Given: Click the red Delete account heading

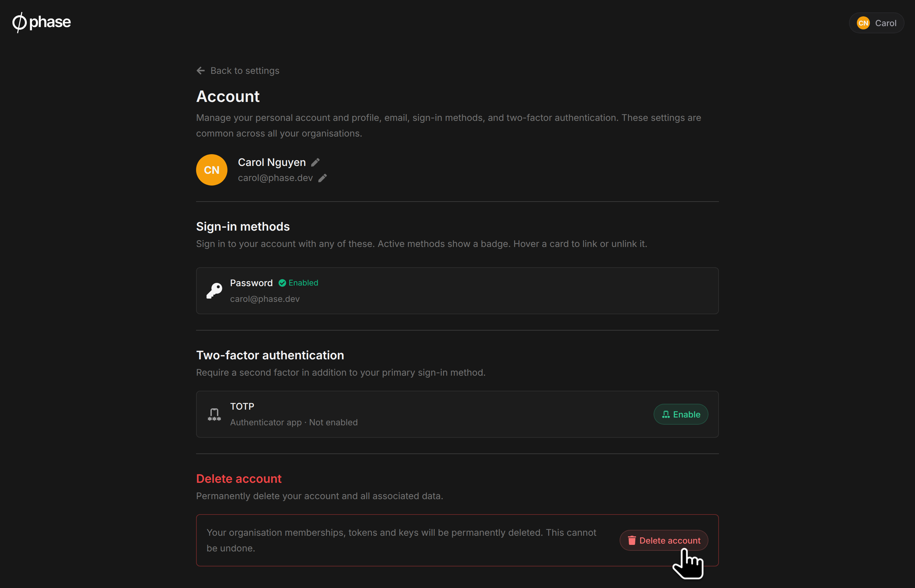Looking at the screenshot, I should point(239,479).
